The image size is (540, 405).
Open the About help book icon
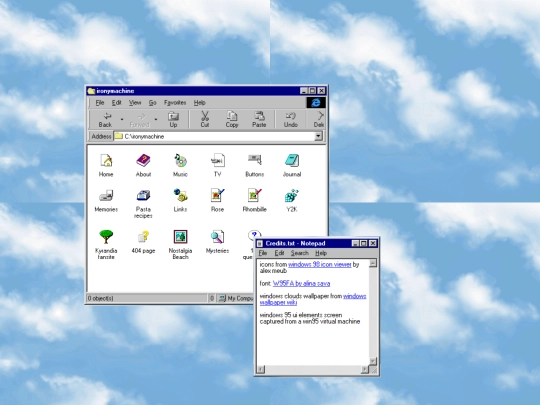coord(143,165)
